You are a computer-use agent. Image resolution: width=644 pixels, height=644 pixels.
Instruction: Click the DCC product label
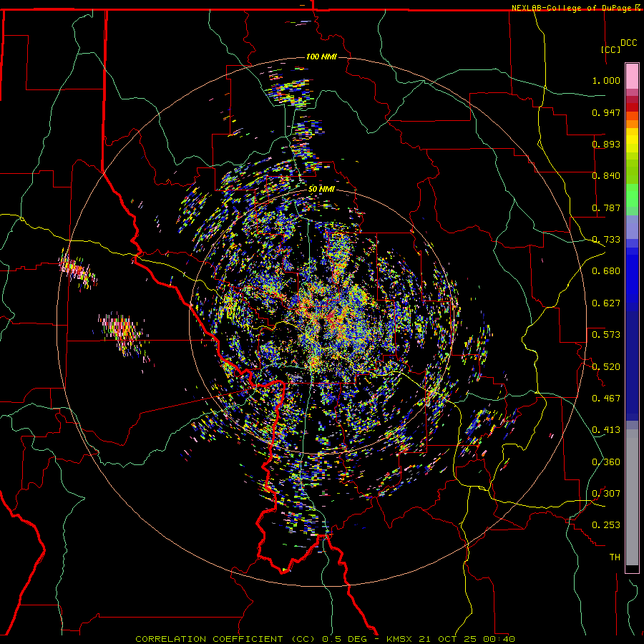pos(629,43)
